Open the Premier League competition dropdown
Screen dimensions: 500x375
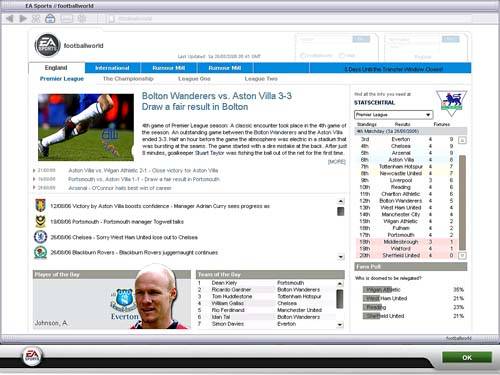pos(393,115)
